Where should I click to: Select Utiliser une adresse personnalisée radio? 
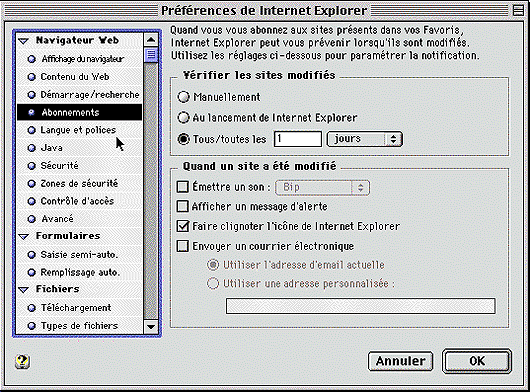click(213, 284)
